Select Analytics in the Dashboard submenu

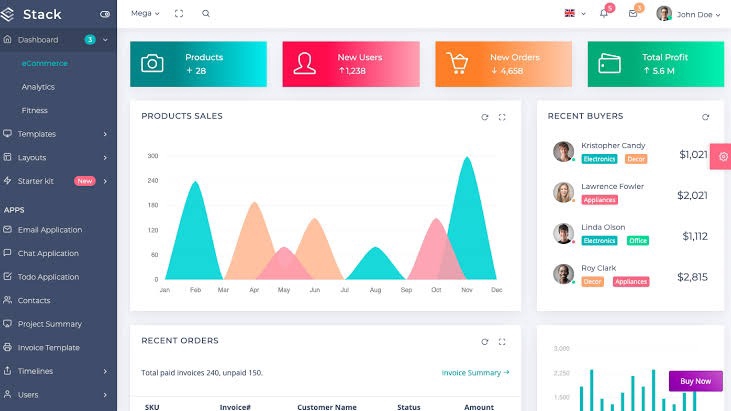click(38, 87)
